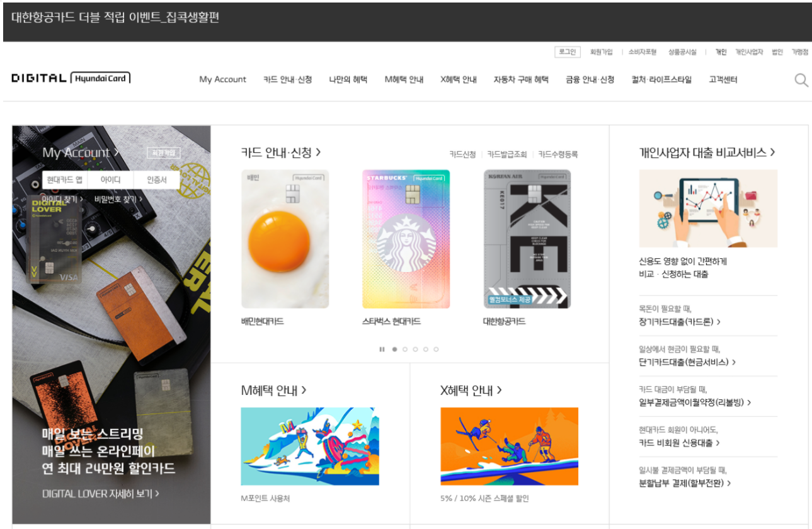Click 신용도 영향 없이 간편하게 description text
812x529 pixels.
point(683,261)
